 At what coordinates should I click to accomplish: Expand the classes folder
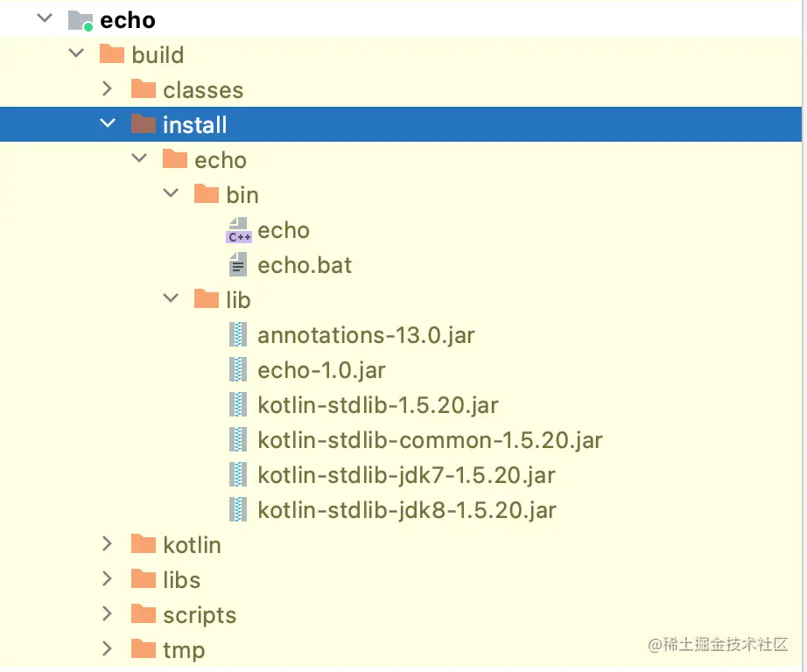point(108,89)
